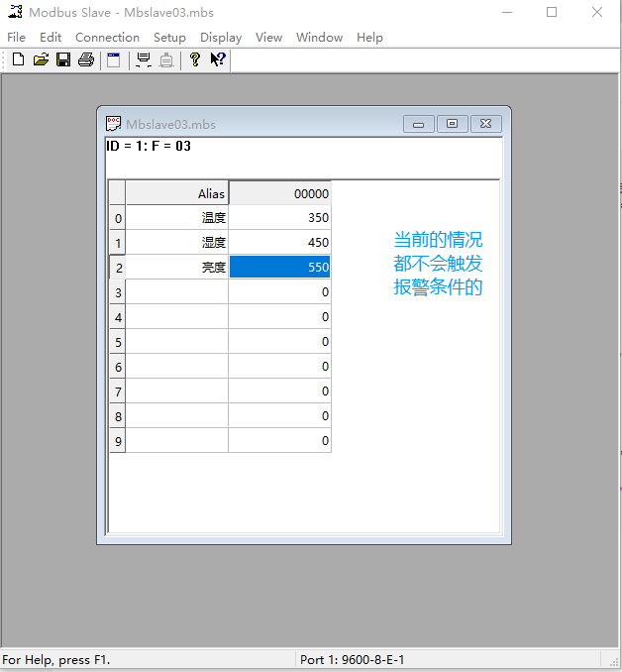The height and width of the screenshot is (672, 622).
Task: Click the Mbslave03.mbs child window title
Action: (x=171, y=124)
